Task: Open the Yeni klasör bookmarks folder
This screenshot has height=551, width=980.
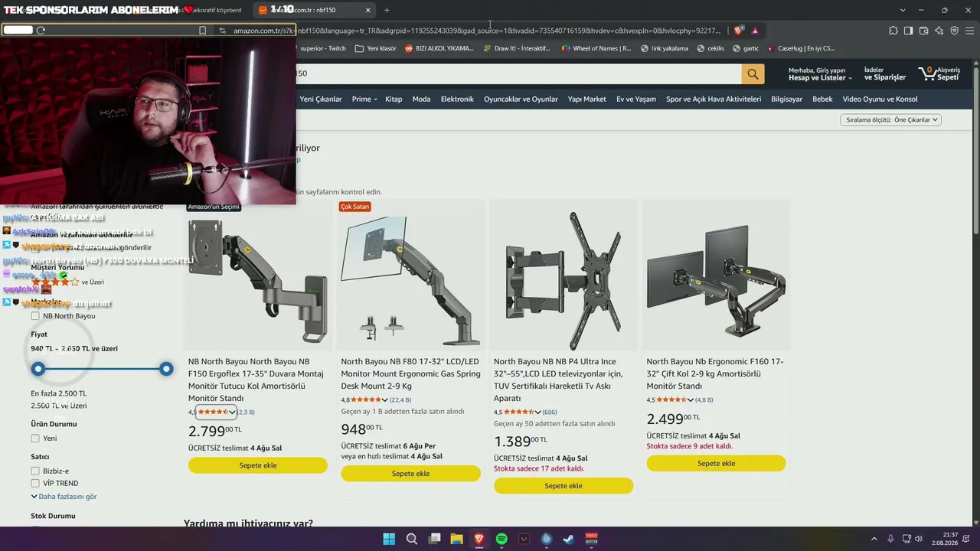Action: 376,48
